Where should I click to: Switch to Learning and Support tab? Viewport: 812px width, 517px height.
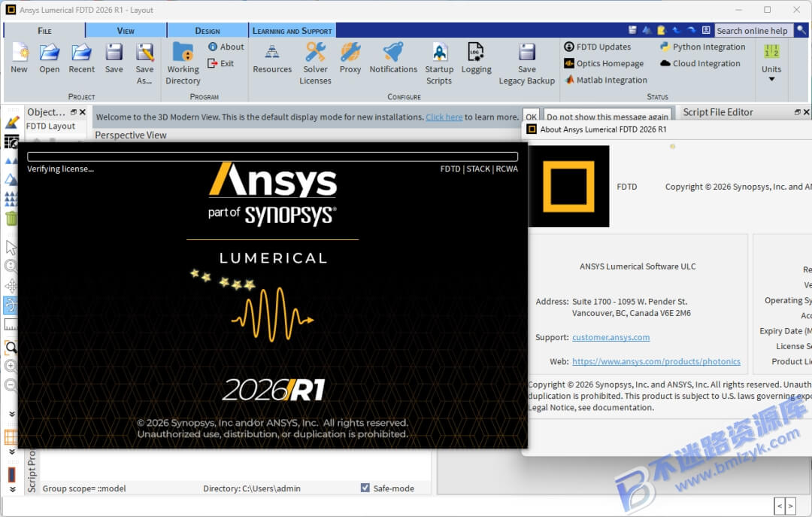292,31
